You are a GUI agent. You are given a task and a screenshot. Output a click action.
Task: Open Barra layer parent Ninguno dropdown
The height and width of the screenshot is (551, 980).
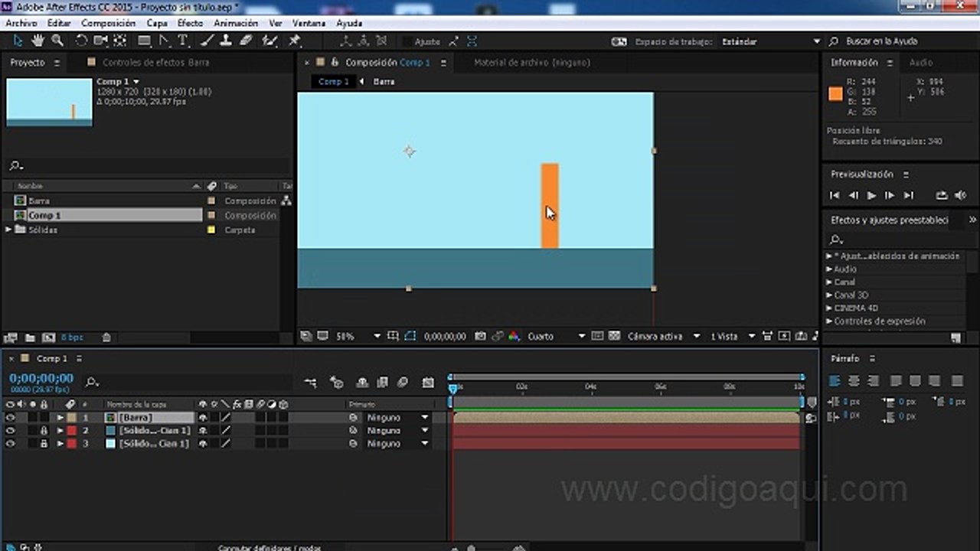click(x=397, y=418)
